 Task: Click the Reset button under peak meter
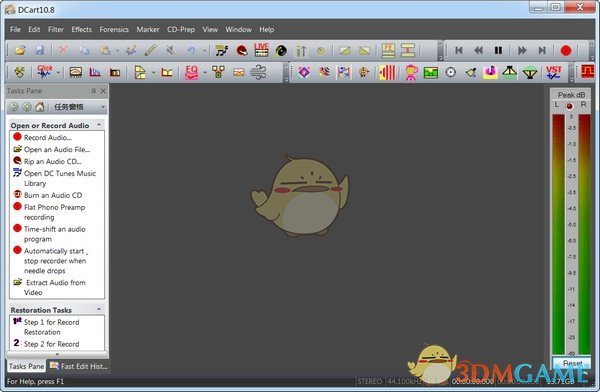[572, 363]
